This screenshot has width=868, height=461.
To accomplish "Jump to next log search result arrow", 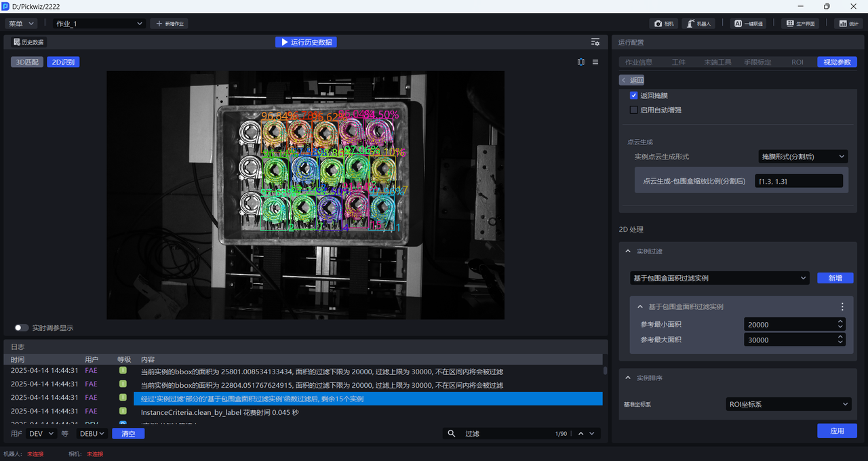I will 592,434.
